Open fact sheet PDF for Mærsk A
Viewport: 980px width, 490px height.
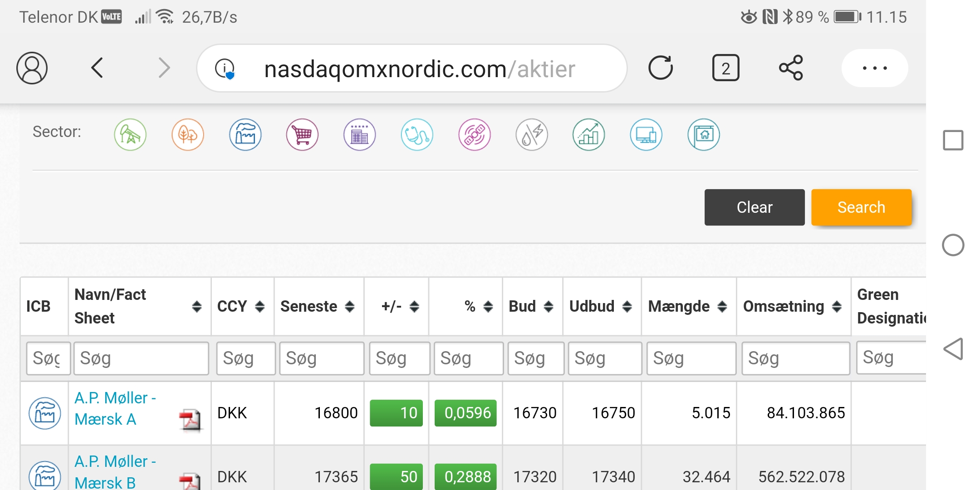coord(190,420)
